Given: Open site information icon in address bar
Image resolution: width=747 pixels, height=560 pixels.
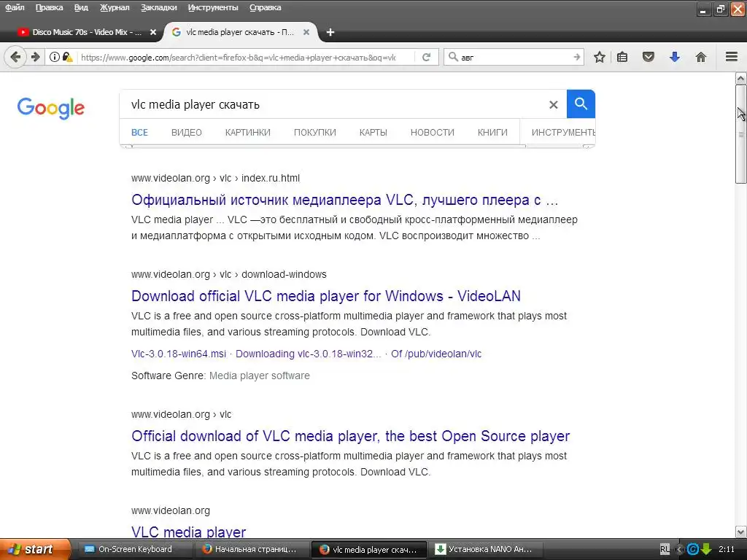Looking at the screenshot, I should 55,57.
